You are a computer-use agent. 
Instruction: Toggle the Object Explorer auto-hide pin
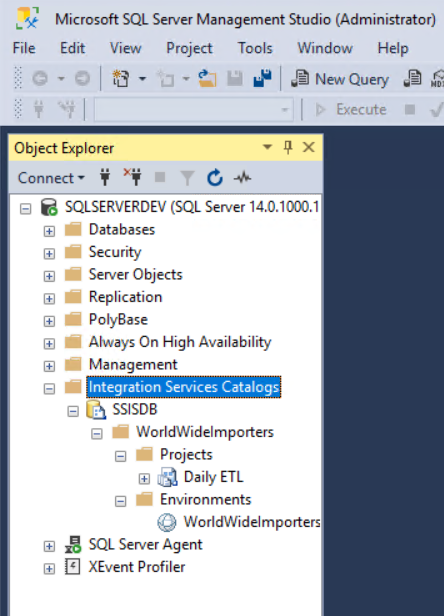pyautogui.click(x=288, y=147)
